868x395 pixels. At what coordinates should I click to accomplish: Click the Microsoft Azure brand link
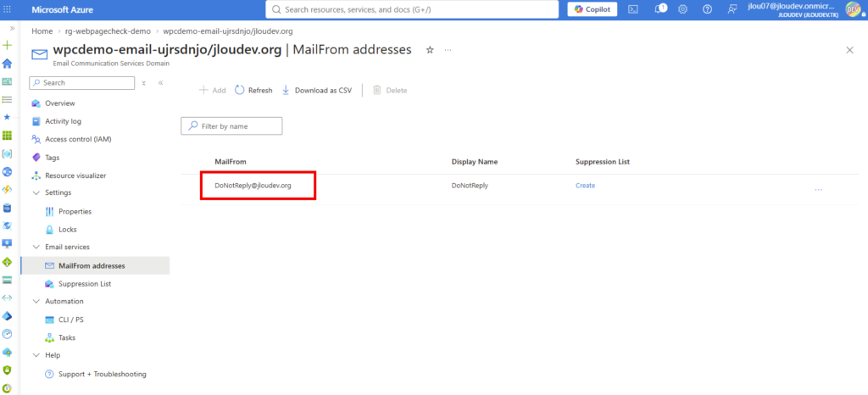click(x=62, y=10)
